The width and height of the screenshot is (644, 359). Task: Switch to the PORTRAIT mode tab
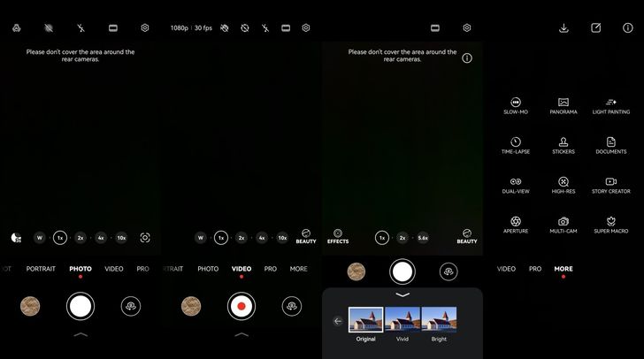(41, 269)
